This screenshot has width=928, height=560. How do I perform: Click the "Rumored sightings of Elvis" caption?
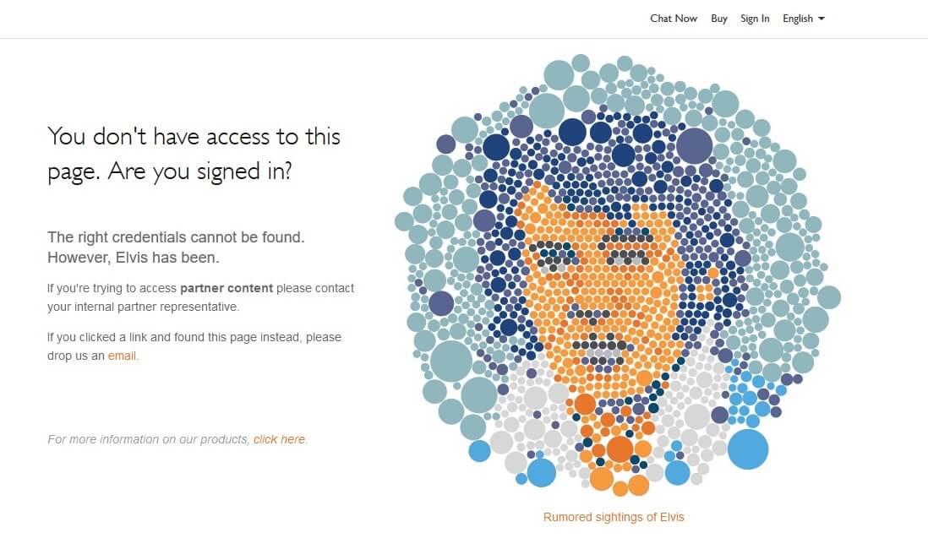click(x=614, y=517)
